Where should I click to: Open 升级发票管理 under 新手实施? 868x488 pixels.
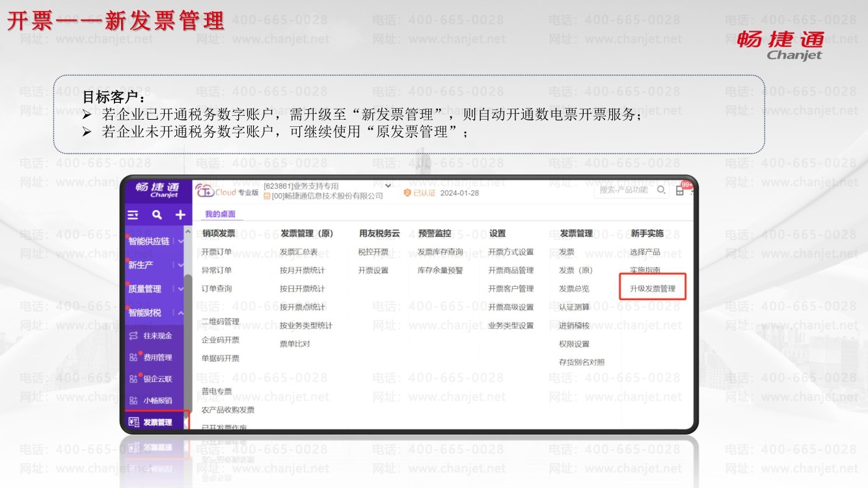pos(653,288)
